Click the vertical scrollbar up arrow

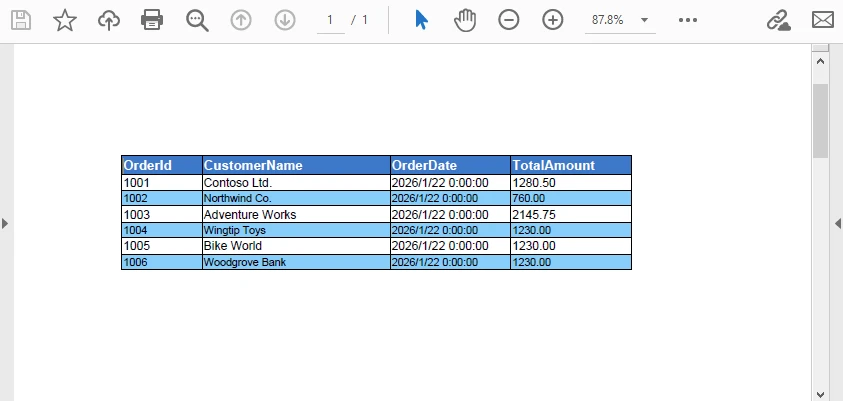click(x=820, y=61)
